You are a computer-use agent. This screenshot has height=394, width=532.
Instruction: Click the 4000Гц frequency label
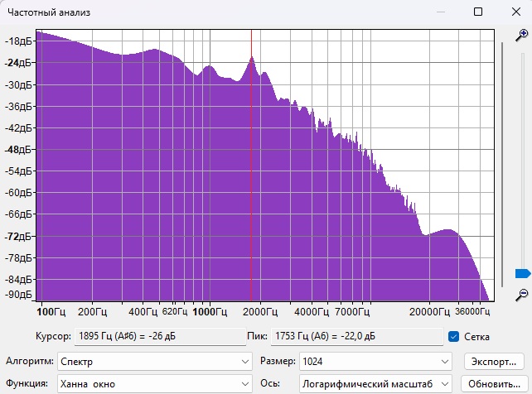pos(312,312)
